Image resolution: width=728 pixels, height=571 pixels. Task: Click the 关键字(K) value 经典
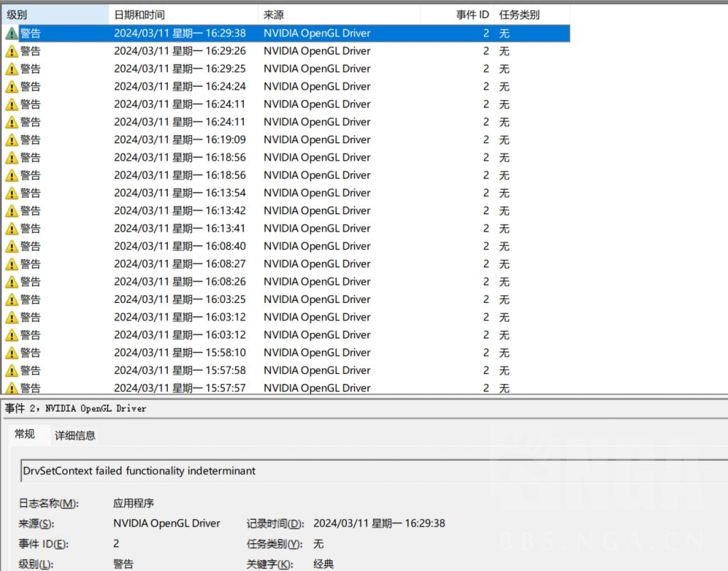[x=323, y=564]
